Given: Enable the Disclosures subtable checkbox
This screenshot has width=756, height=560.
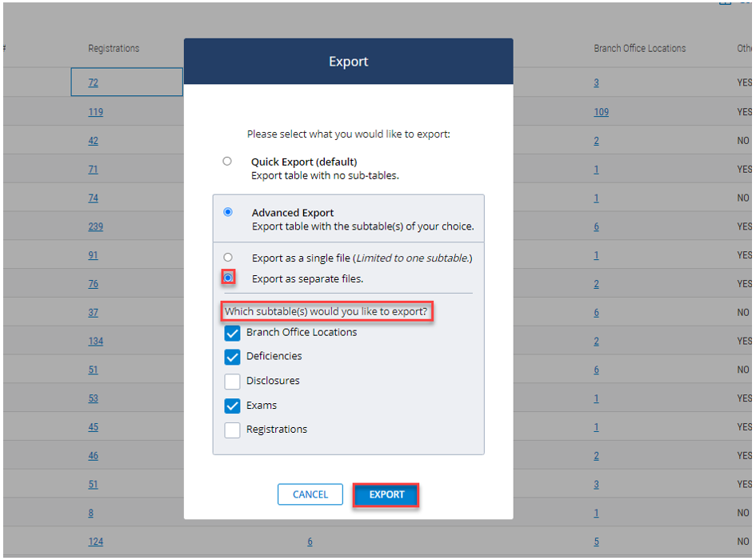Looking at the screenshot, I should pos(233,382).
